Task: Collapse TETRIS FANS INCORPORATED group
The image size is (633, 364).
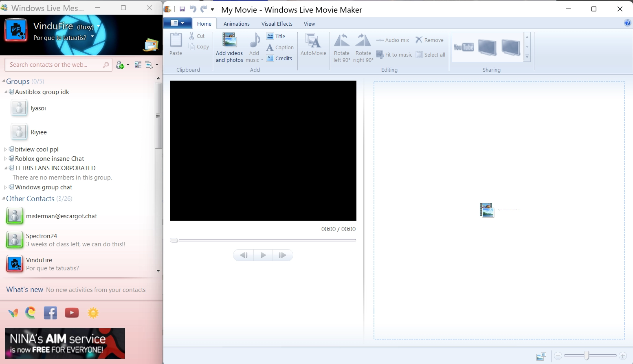Action: (6, 168)
